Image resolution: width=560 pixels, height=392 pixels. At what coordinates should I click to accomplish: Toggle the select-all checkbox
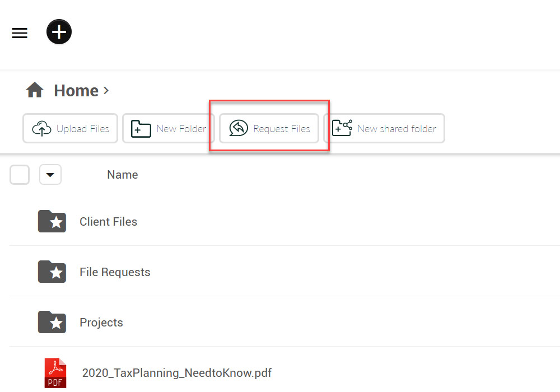(x=20, y=175)
